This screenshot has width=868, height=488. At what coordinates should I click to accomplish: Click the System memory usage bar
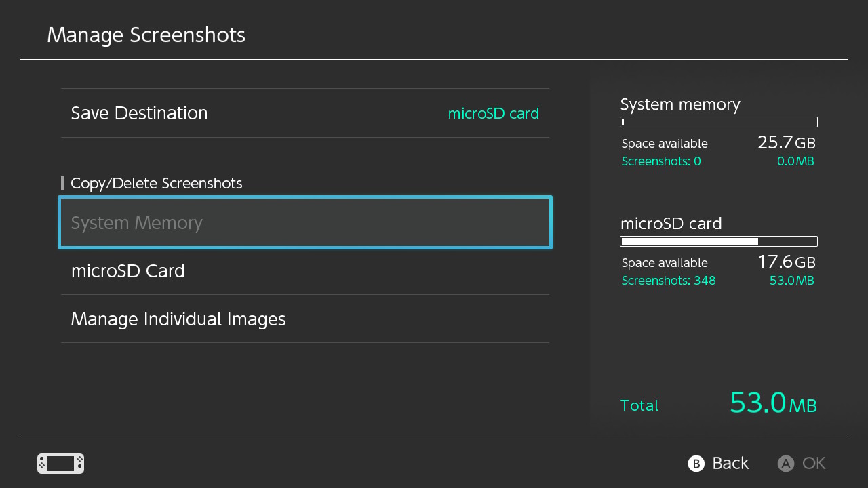click(718, 123)
